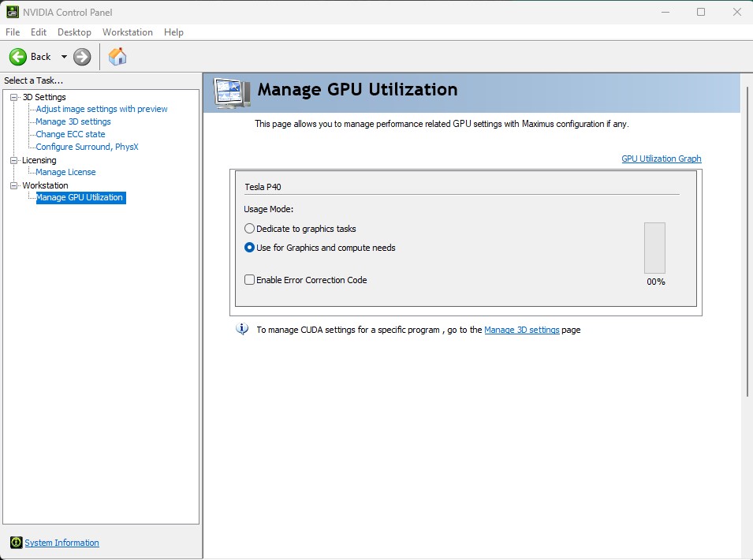Viewport: 753px width, 560px height.
Task: Click the Home icon in toolbar
Action: coord(117,57)
